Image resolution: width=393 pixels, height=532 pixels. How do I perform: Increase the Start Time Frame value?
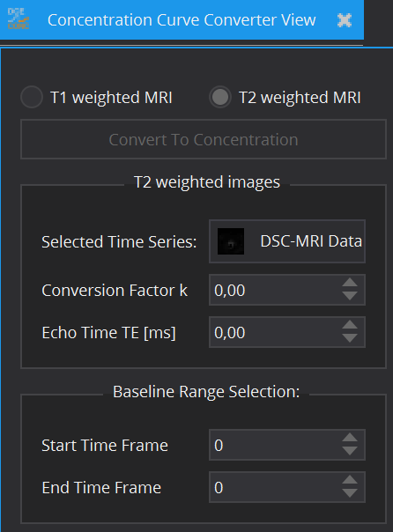coord(350,438)
